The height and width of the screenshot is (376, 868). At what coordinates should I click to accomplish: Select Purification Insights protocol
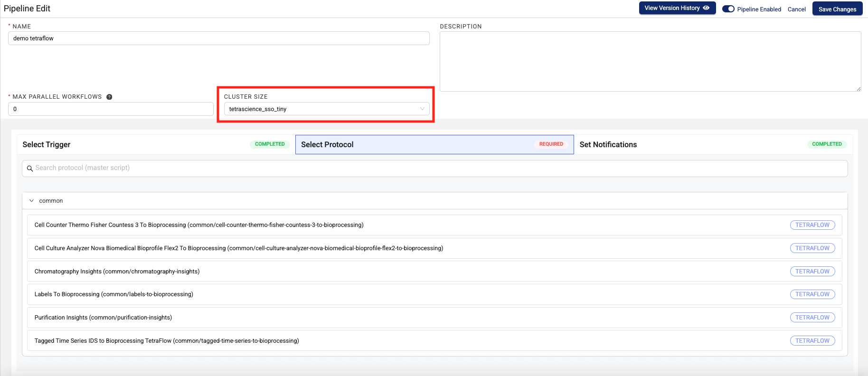click(434, 318)
